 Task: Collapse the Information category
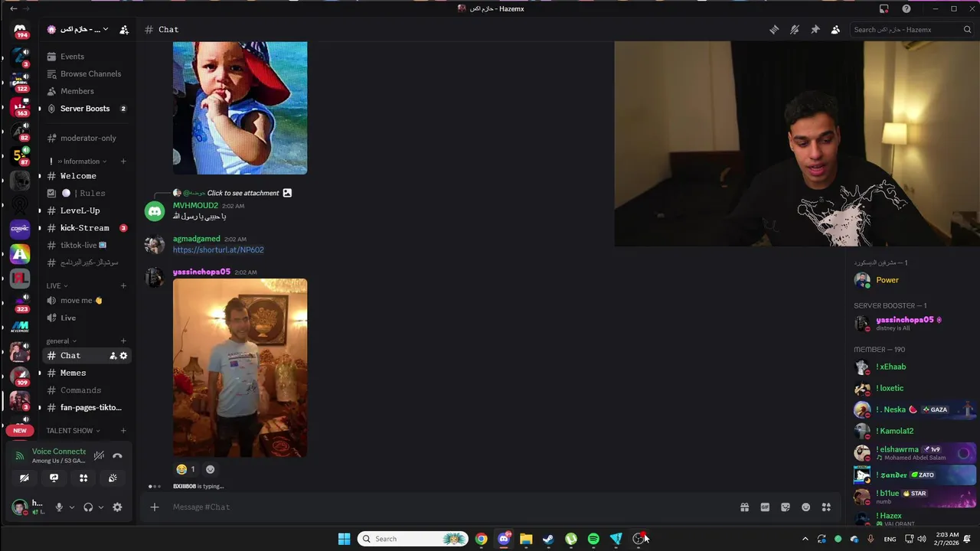[81, 161]
